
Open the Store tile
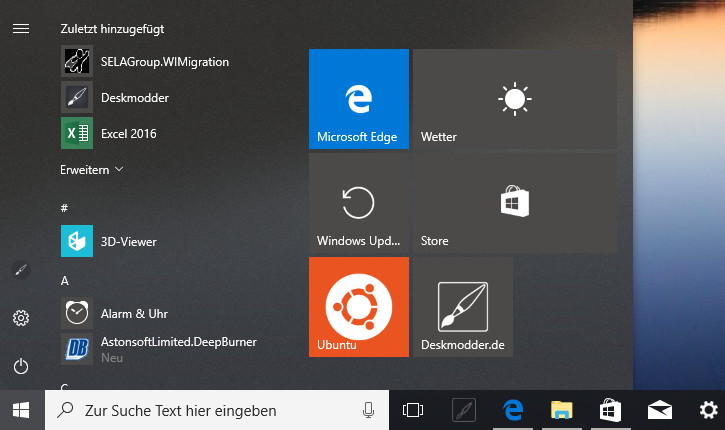click(x=515, y=203)
